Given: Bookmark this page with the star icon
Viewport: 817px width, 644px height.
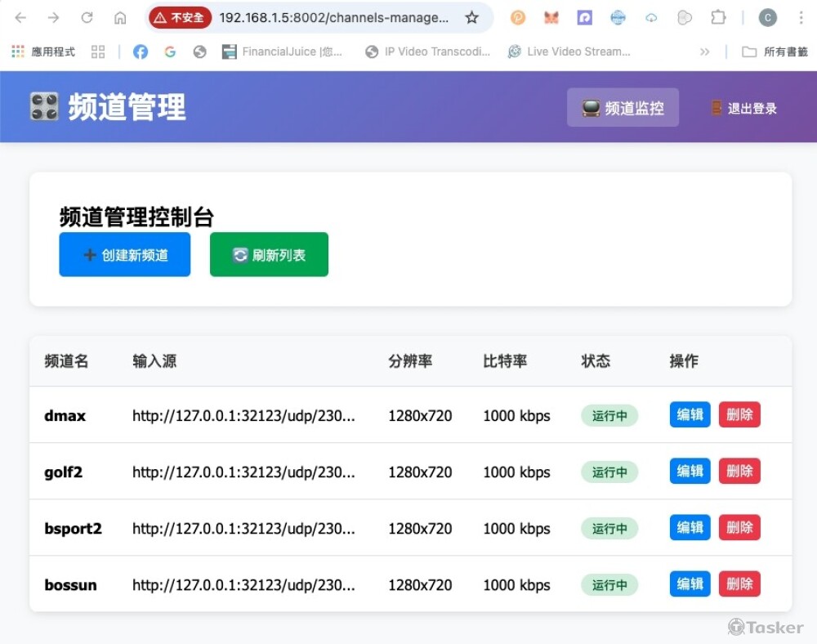Looking at the screenshot, I should click(x=471, y=18).
